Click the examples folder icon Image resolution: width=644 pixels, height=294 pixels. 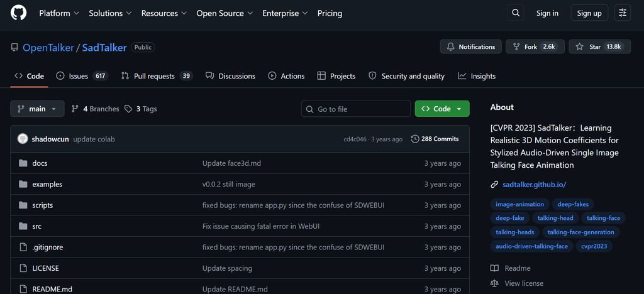point(23,184)
